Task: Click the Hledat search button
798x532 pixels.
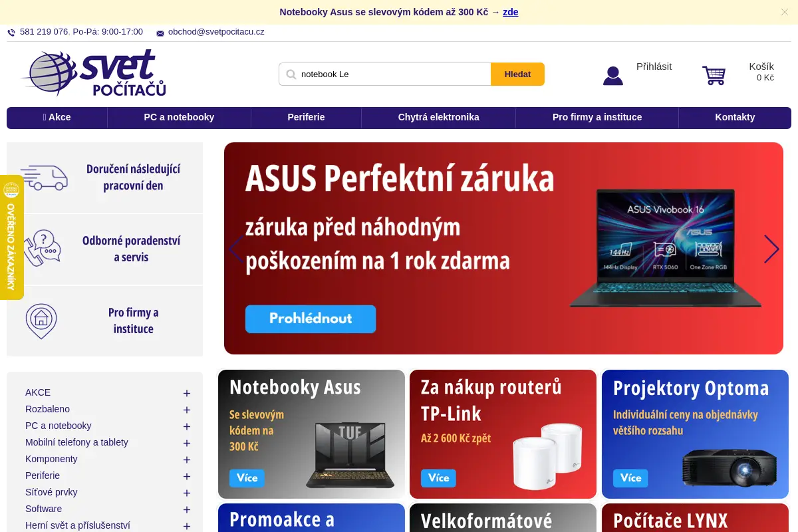Action: [x=517, y=74]
